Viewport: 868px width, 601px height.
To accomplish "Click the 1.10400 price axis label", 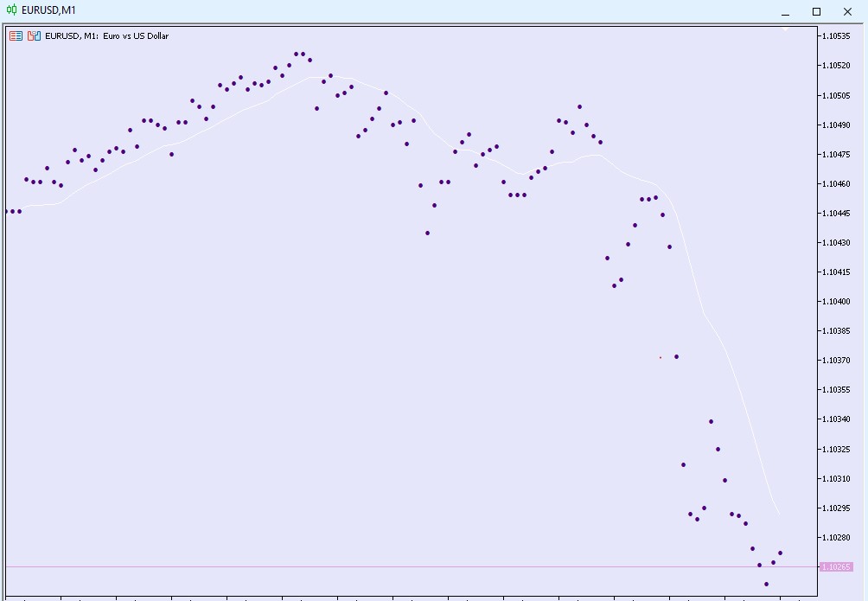I will coord(836,301).
